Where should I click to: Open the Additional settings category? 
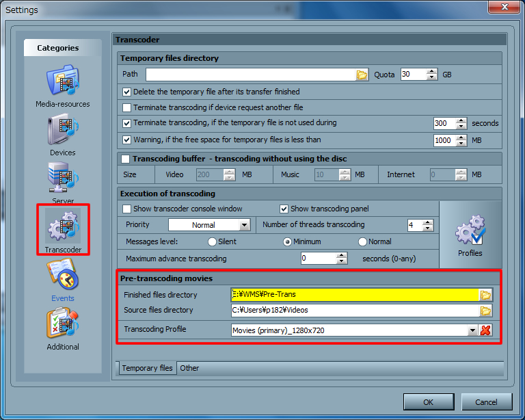pos(63,328)
